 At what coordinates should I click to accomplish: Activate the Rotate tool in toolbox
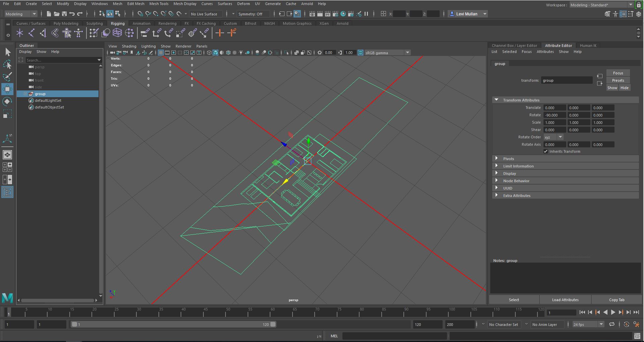click(7, 101)
